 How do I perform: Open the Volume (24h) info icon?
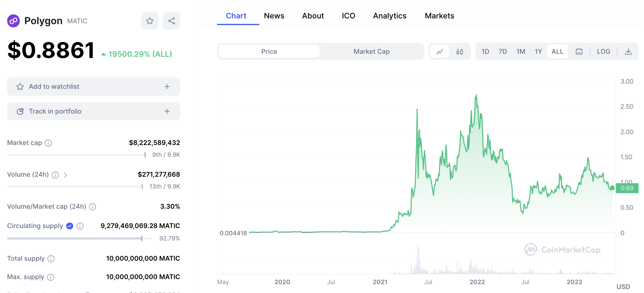[55, 175]
